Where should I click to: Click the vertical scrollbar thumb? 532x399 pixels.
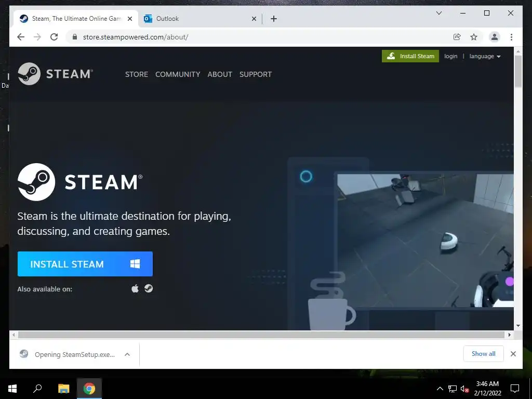pyautogui.click(x=518, y=71)
